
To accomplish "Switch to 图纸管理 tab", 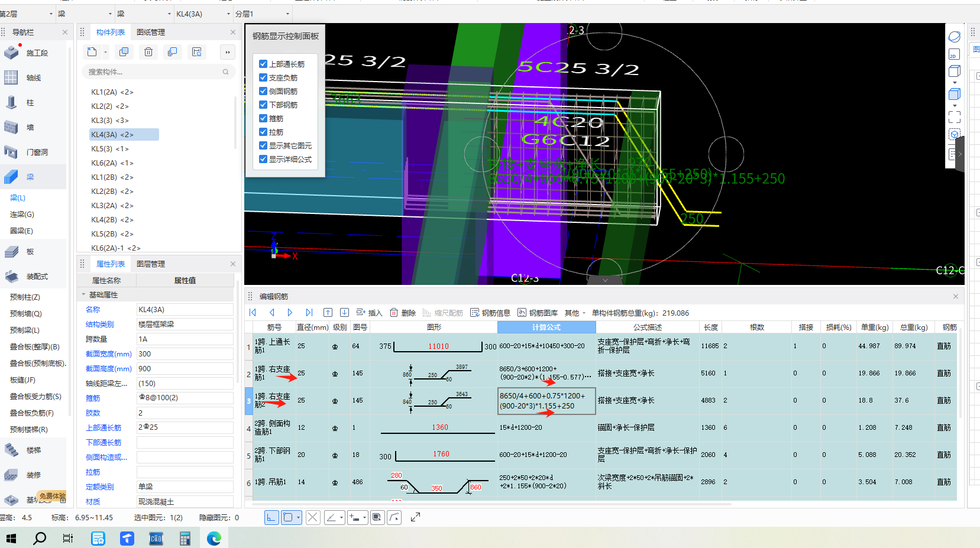I will [151, 33].
